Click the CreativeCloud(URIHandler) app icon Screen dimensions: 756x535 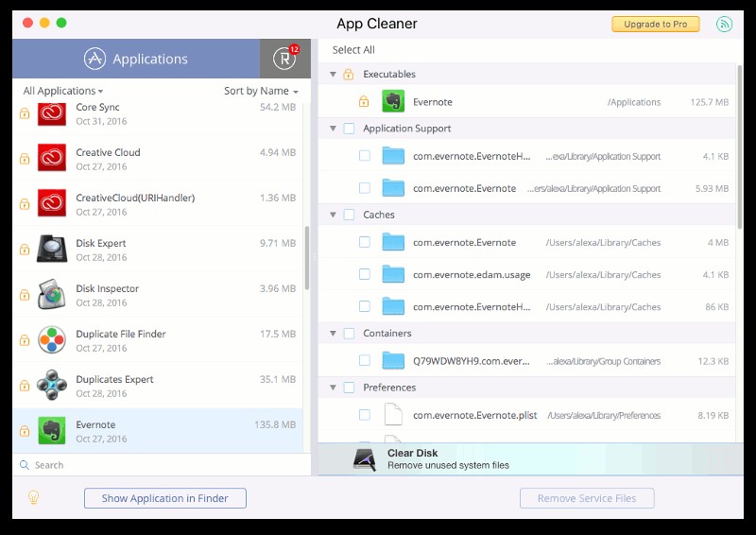tap(52, 203)
